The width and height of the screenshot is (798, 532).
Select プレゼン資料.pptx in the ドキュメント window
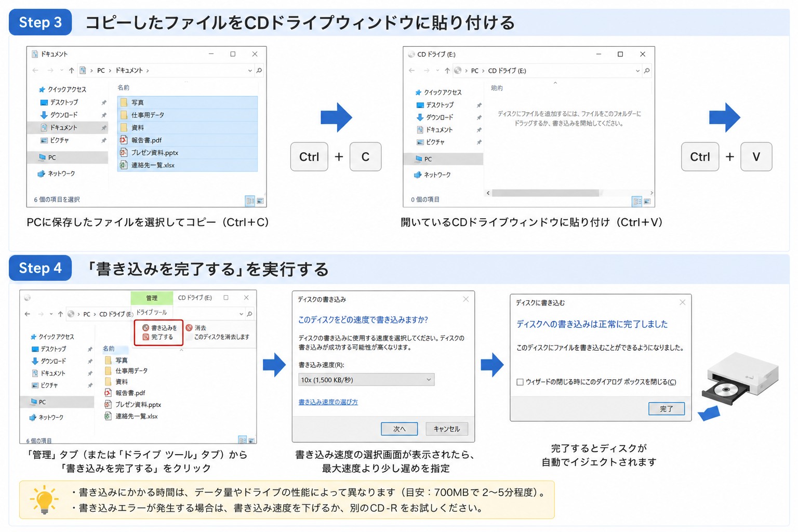click(x=188, y=152)
